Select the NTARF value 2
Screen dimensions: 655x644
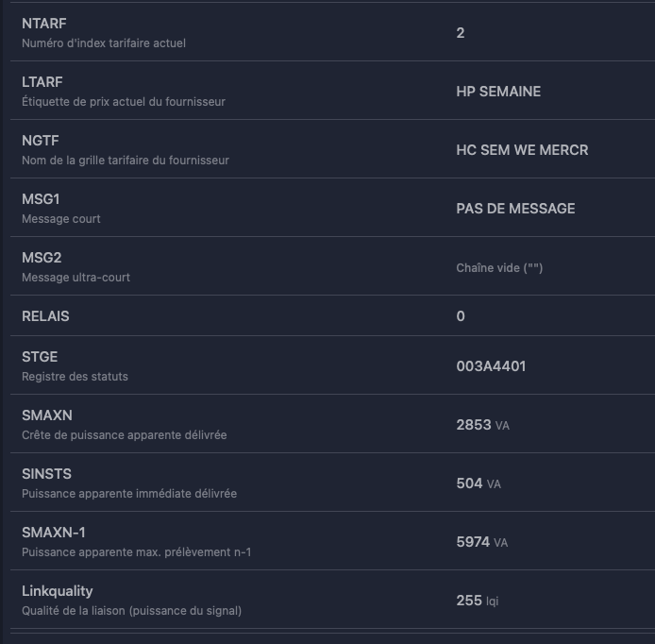tap(461, 33)
